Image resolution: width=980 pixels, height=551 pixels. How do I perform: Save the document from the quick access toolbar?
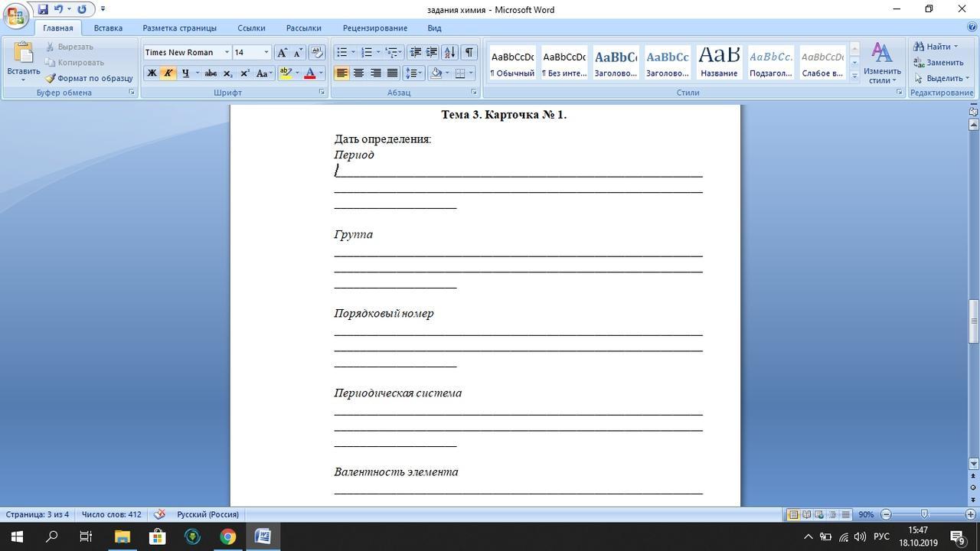tap(43, 9)
